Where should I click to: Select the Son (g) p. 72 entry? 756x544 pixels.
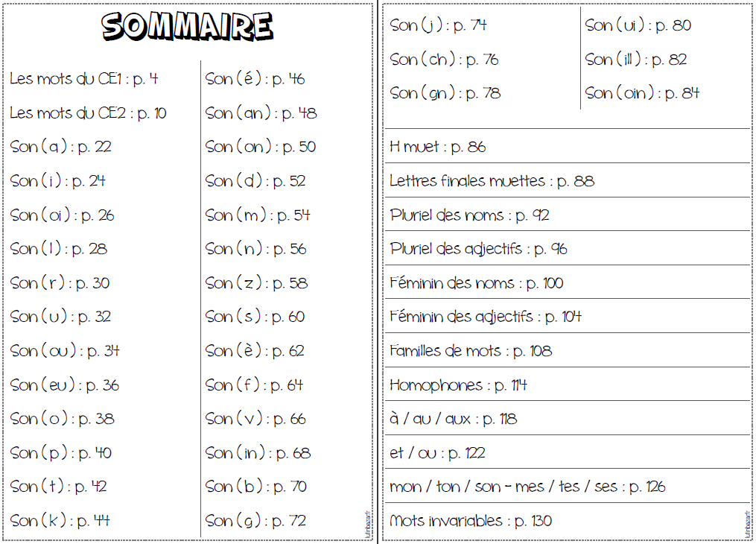(x=255, y=520)
